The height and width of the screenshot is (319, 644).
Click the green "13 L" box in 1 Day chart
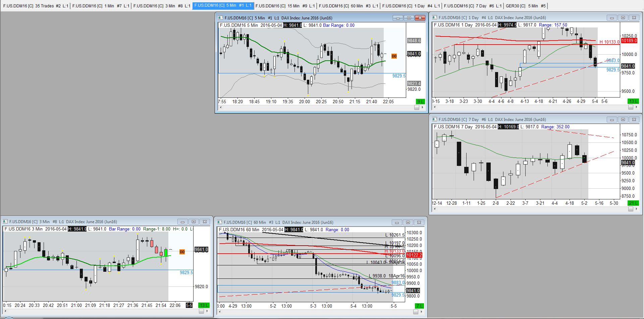click(x=633, y=101)
